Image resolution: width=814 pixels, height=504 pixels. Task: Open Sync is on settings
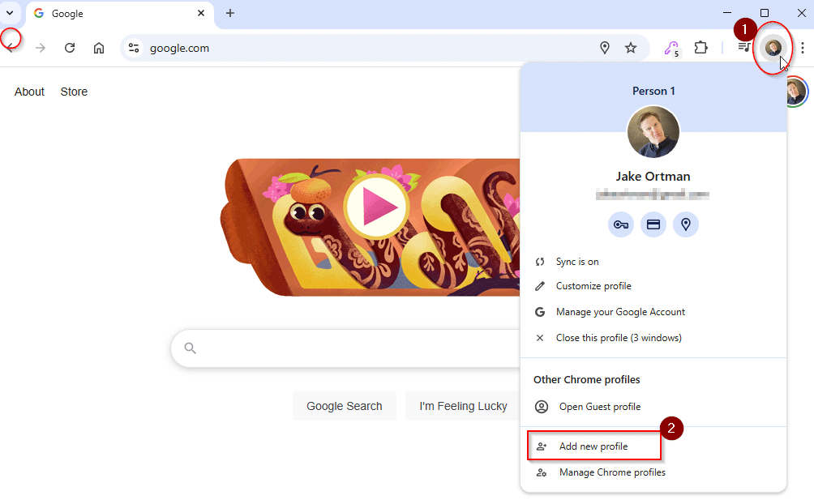coord(653,262)
